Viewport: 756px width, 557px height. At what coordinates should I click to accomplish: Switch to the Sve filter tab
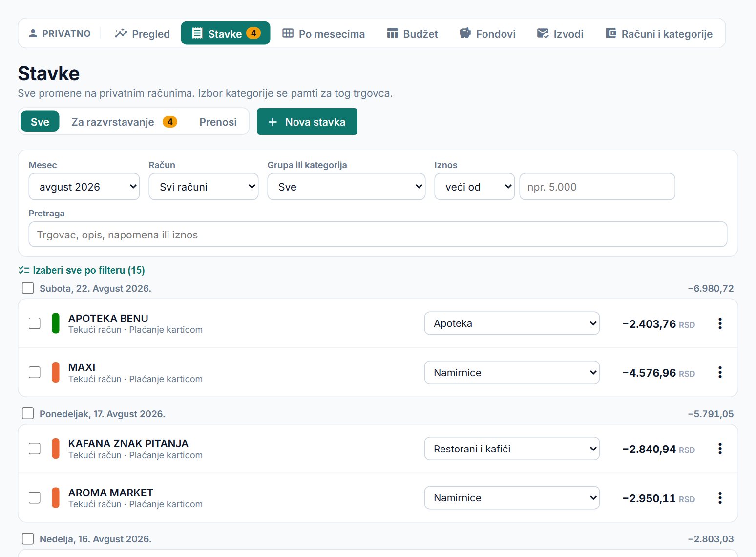[40, 122]
